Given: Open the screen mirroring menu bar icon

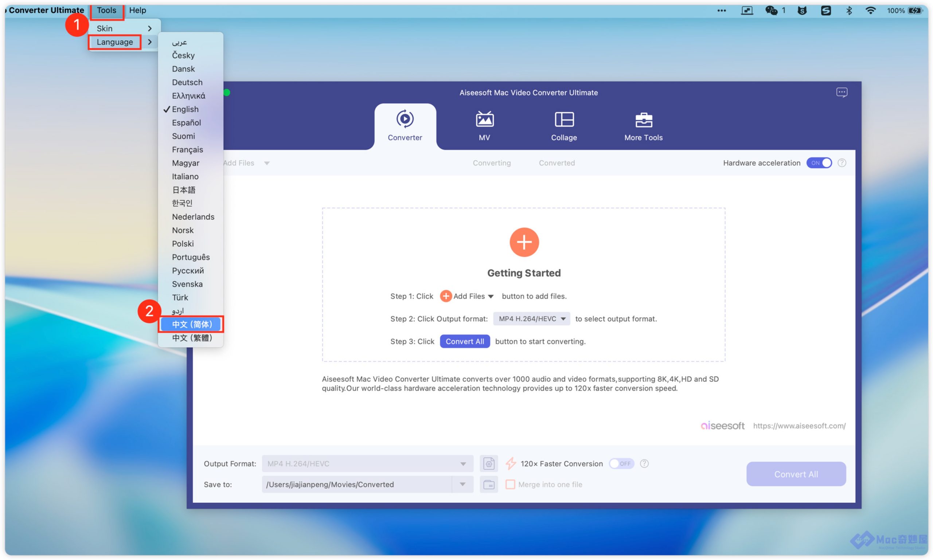Looking at the screenshot, I should tap(746, 10).
